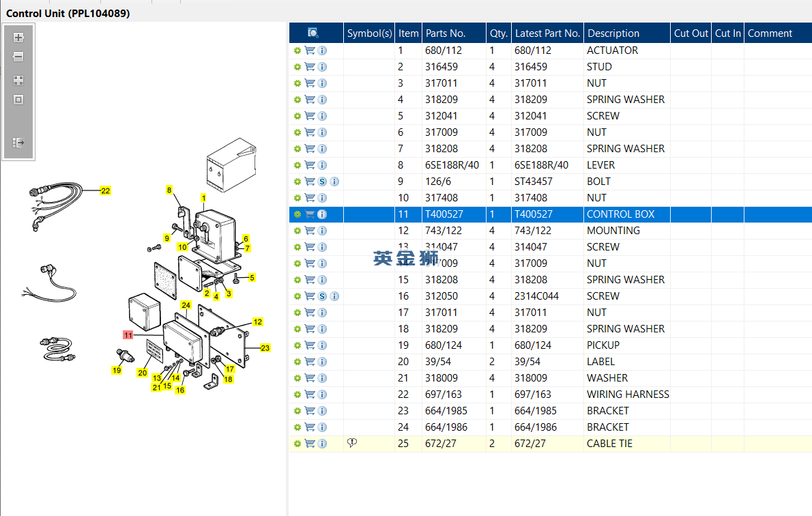812x516 pixels.
Task: Sort by the Parts No. column header
Action: (446, 33)
